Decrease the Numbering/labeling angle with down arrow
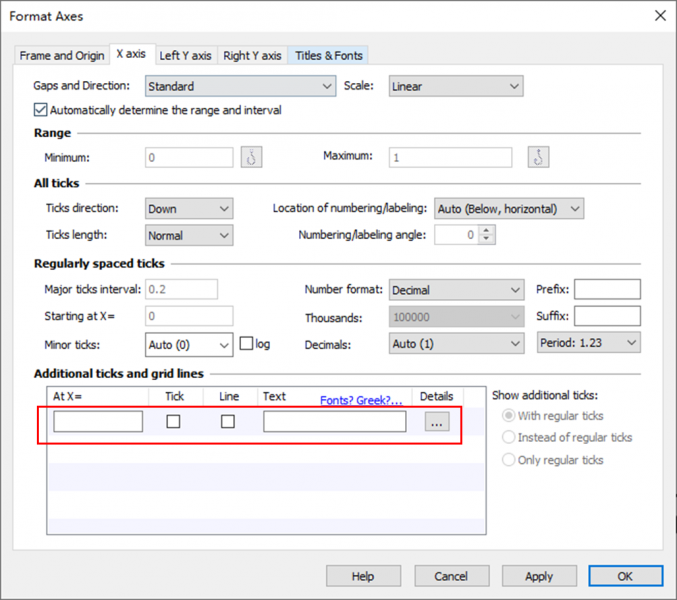The width and height of the screenshot is (677, 600). pos(487,239)
